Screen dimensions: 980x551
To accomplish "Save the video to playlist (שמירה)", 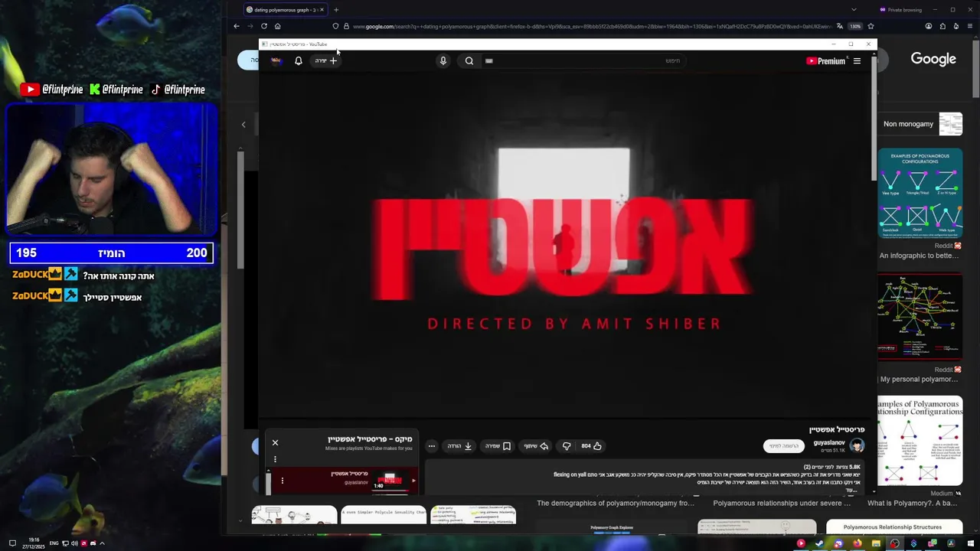I will click(498, 446).
